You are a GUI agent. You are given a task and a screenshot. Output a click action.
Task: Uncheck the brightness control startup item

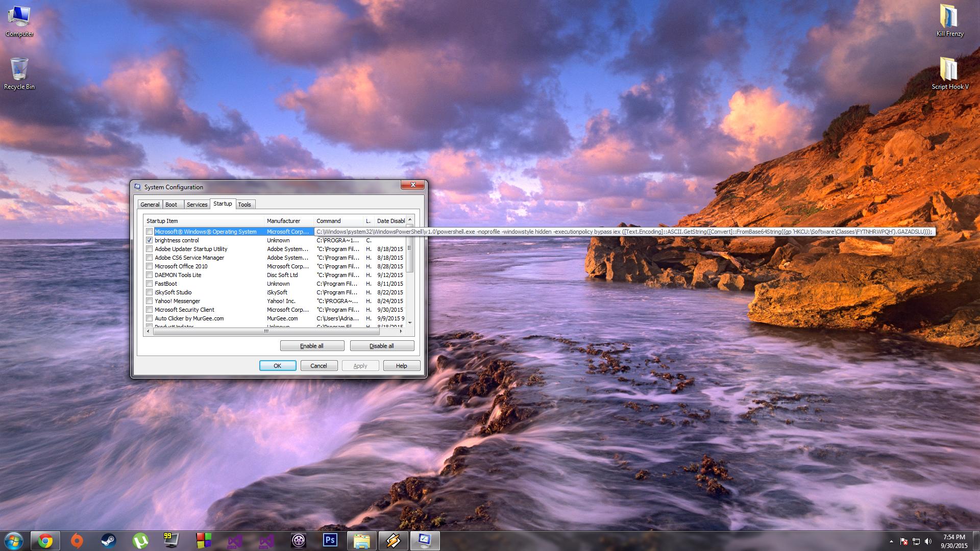pos(150,240)
